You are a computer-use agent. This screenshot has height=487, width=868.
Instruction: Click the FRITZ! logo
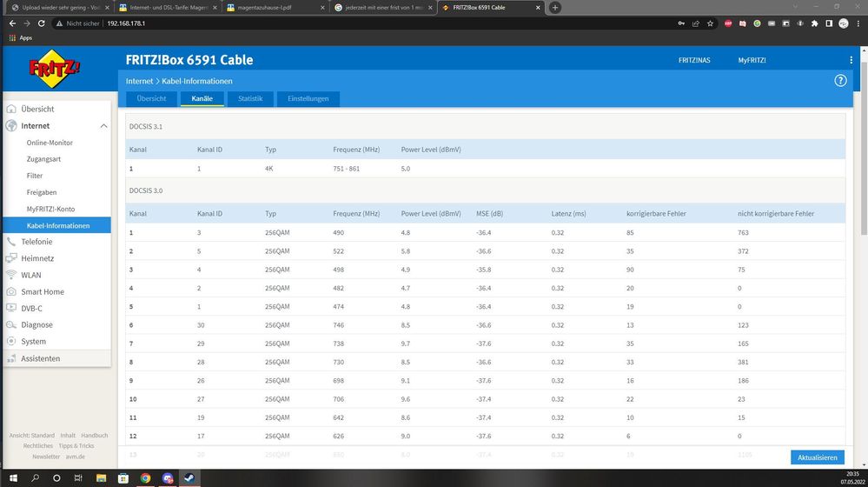[56, 70]
